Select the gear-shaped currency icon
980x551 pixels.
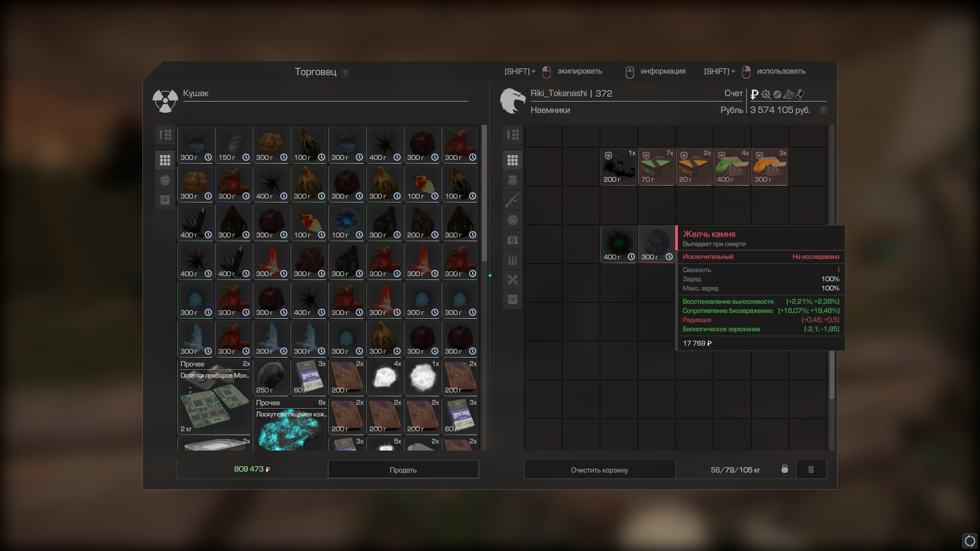pyautogui.click(x=766, y=94)
